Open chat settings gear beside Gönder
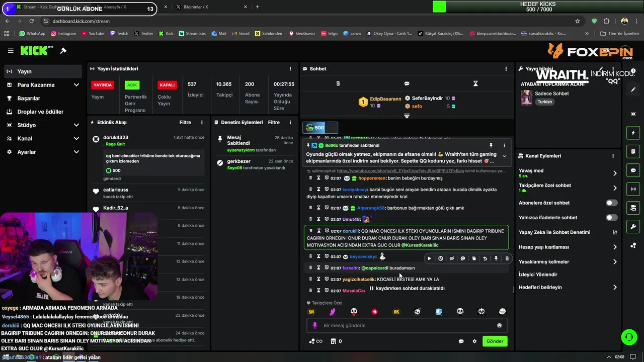This screenshot has width=644, height=362. coord(474,341)
